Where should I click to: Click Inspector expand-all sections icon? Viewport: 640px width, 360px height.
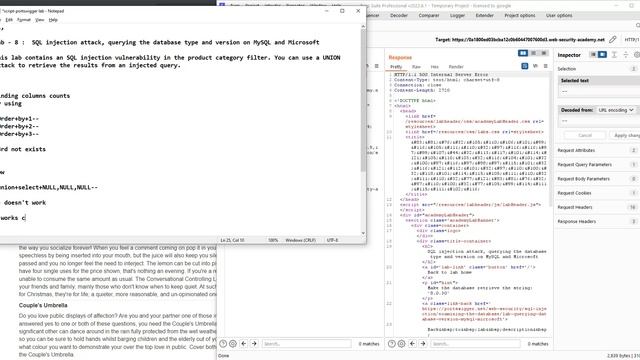(x=614, y=55)
